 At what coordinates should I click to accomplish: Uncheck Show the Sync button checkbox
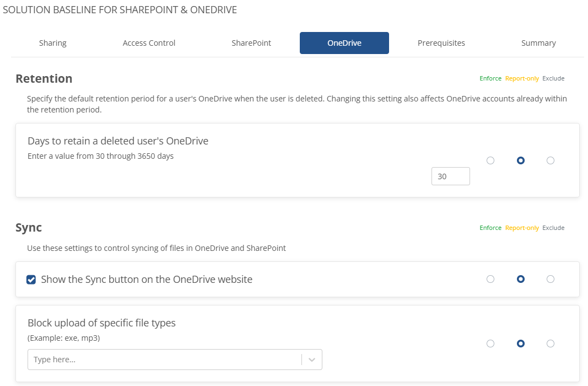[x=31, y=280]
